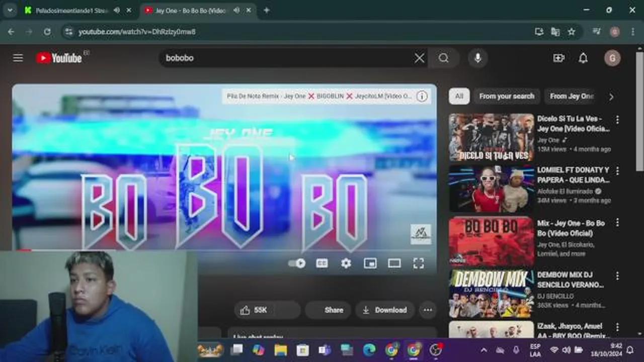
Task: Like the video with 55K likes
Action: pyautogui.click(x=255, y=310)
